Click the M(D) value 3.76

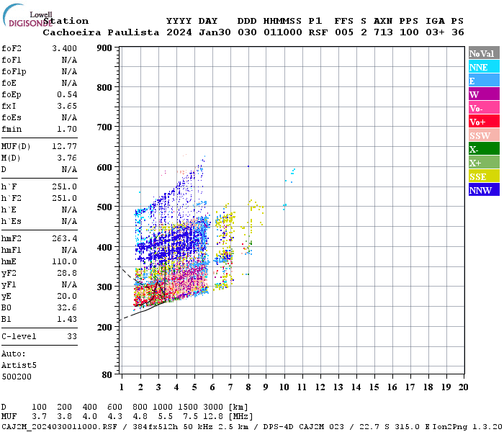click(67, 158)
